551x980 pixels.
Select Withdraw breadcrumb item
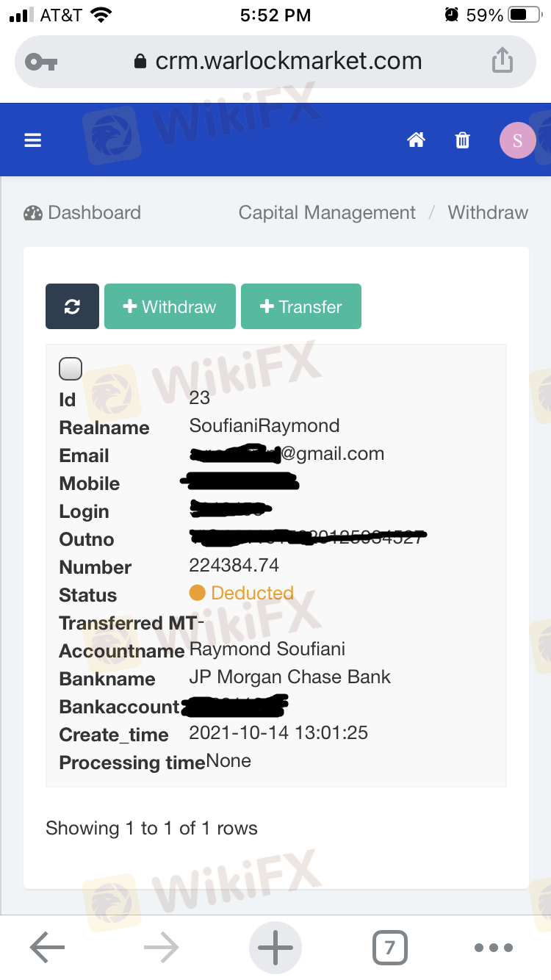(488, 213)
